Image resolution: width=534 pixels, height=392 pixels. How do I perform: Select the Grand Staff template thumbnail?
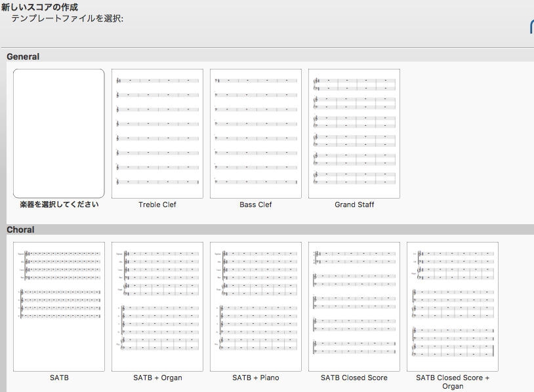coord(354,133)
